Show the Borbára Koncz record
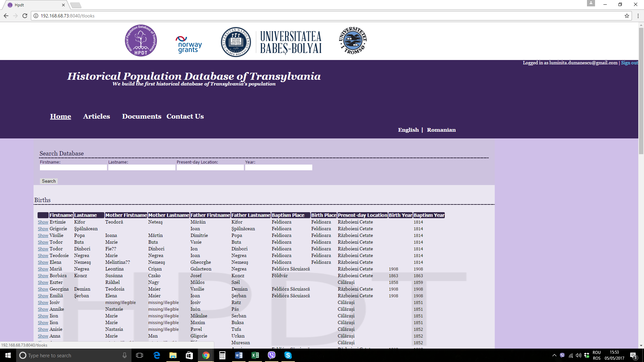This screenshot has width=644, height=362. click(x=43, y=276)
